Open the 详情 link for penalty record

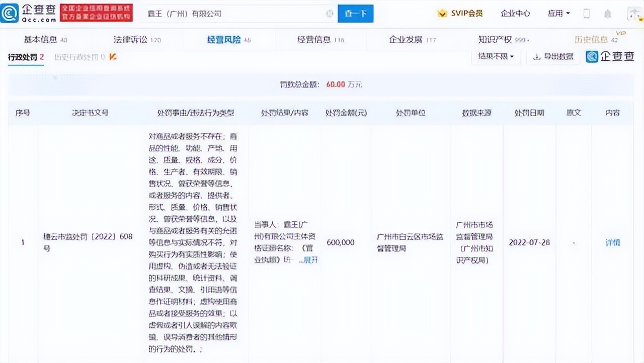tap(612, 242)
